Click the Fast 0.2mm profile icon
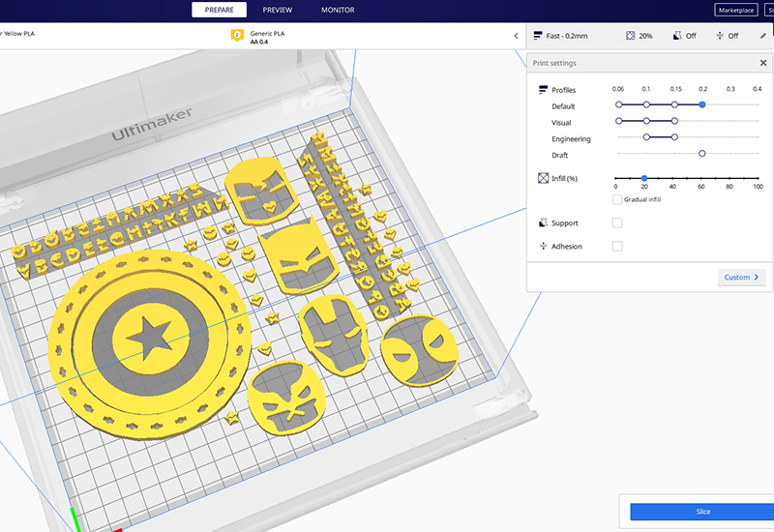The image size is (774, 532). click(x=538, y=36)
